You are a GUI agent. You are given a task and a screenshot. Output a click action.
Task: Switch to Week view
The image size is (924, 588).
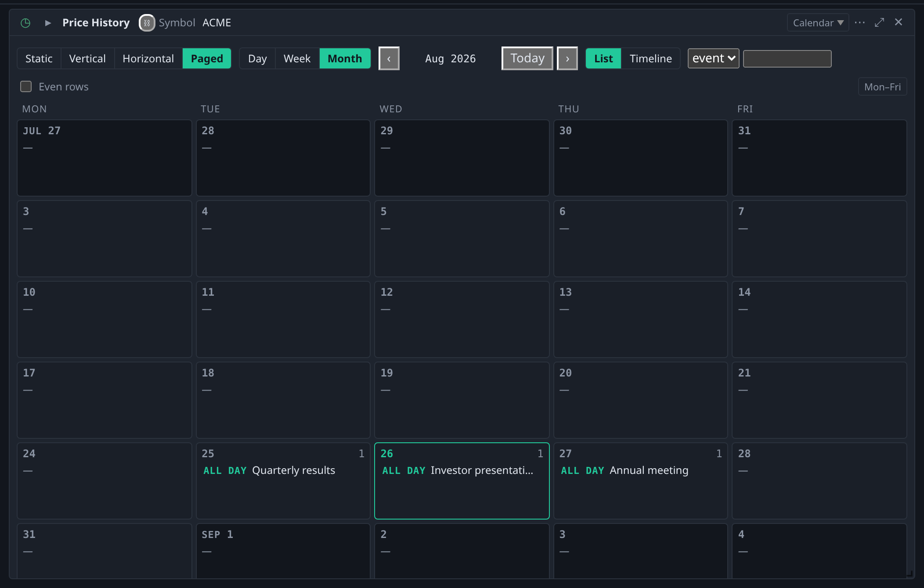[297, 58]
